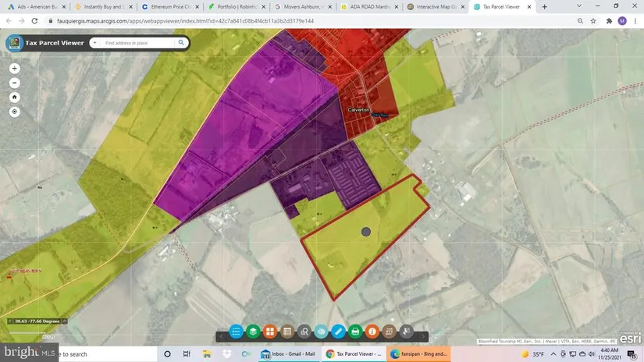This screenshot has width=644, height=362.
Task: Open the green Layer List widget
Action: coord(253,332)
